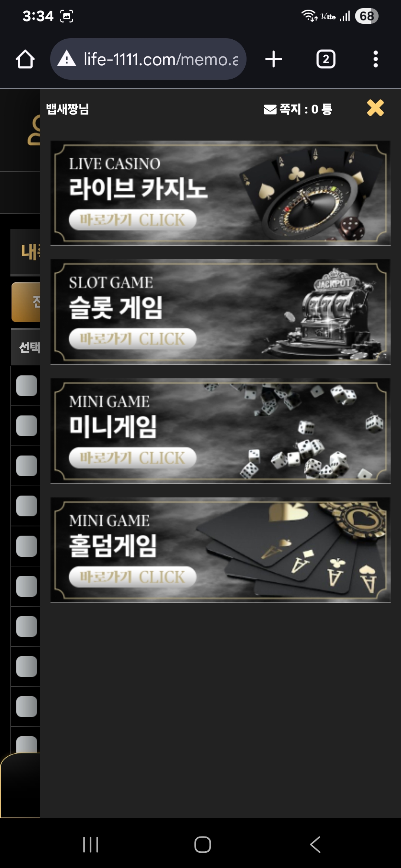Tap the site warning triangle icon
This screenshot has height=868, width=401.
click(67, 59)
